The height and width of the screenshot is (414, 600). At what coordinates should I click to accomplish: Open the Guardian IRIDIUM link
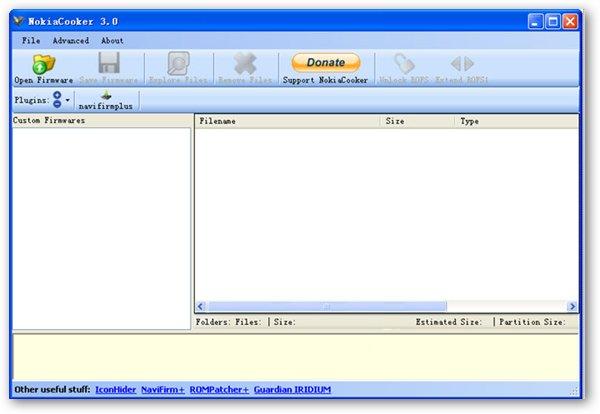pos(292,390)
